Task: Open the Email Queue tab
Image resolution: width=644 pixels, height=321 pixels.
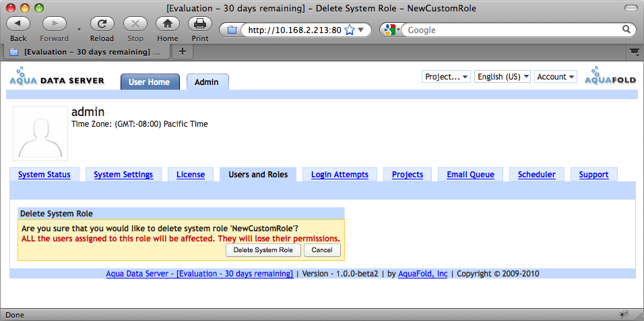Action: pos(471,175)
